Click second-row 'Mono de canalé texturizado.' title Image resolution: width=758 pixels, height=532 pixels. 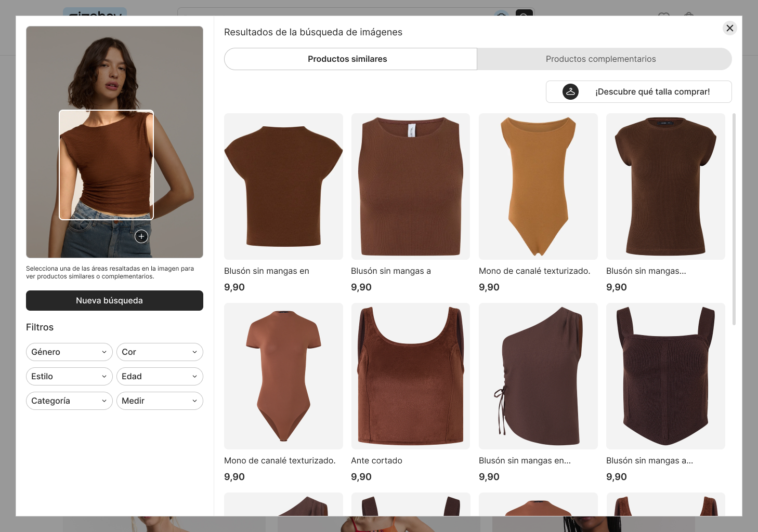280,461
